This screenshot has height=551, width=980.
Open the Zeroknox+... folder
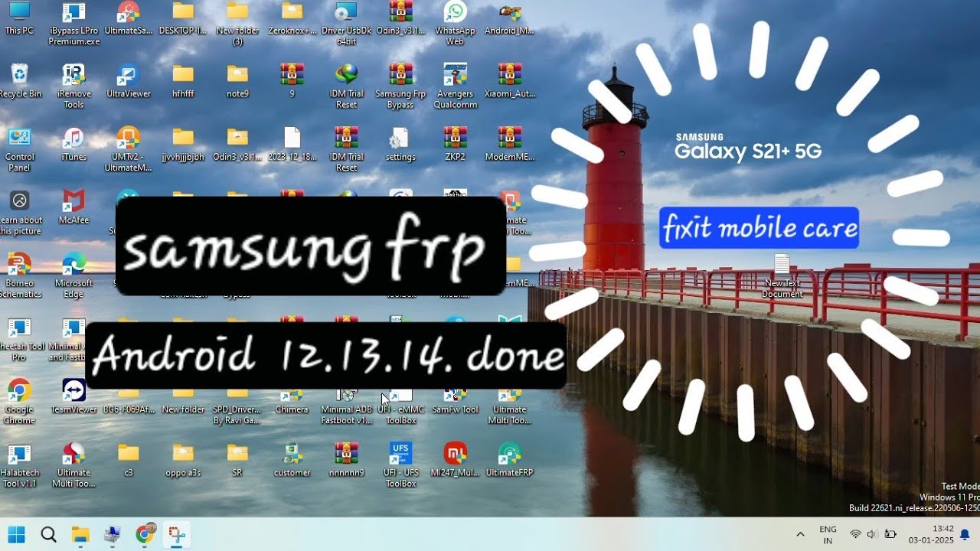coord(292,19)
